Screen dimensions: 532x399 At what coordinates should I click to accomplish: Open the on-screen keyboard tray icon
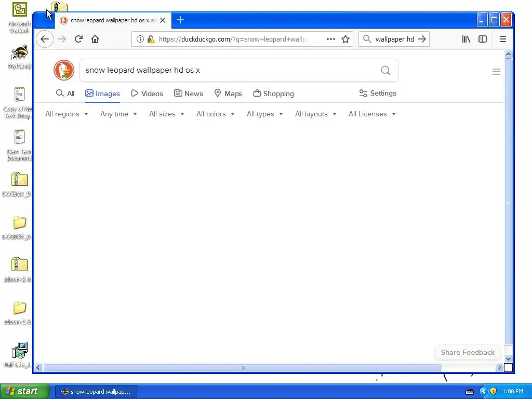470,392
